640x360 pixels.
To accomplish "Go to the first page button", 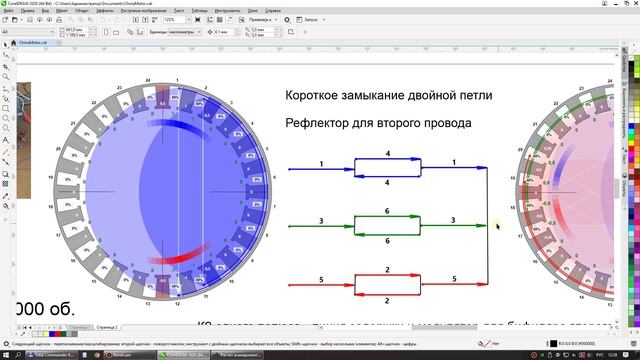I will pyautogui.click(x=24, y=327).
